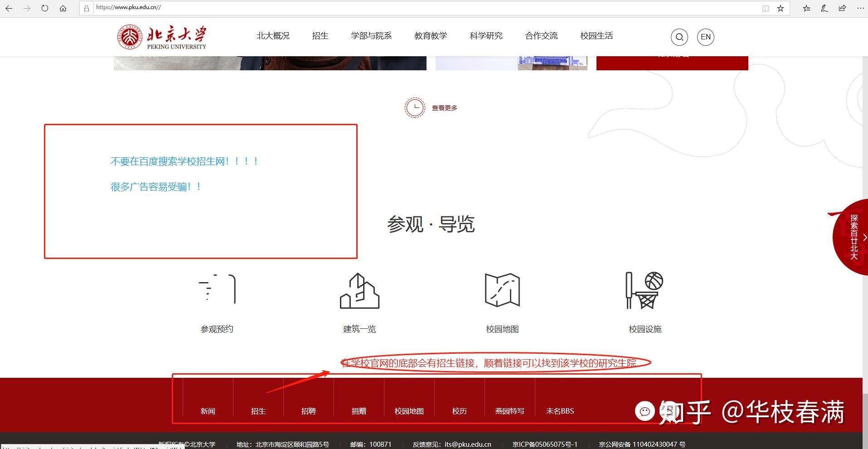868x449 pixels.
Task: Click 京公网安备 110402430047 号 link
Action: [642, 444]
